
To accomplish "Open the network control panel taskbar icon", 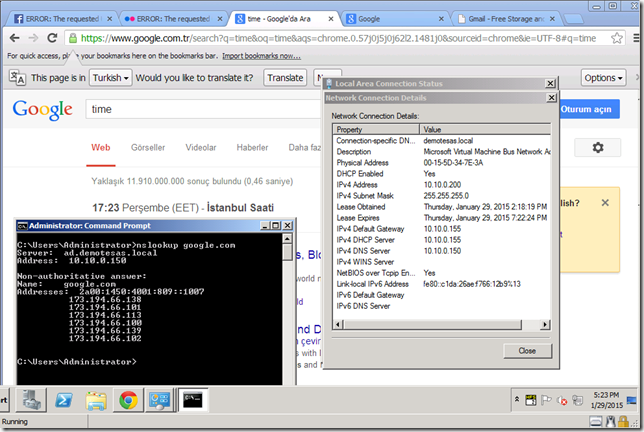I will pyautogui.click(x=159, y=400).
